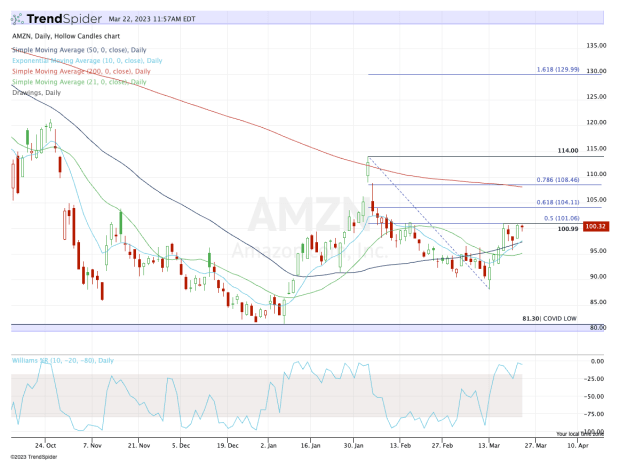This screenshot has width=620, height=462.
Task: Click the 10. Apr date axis label
Action: click(578, 445)
